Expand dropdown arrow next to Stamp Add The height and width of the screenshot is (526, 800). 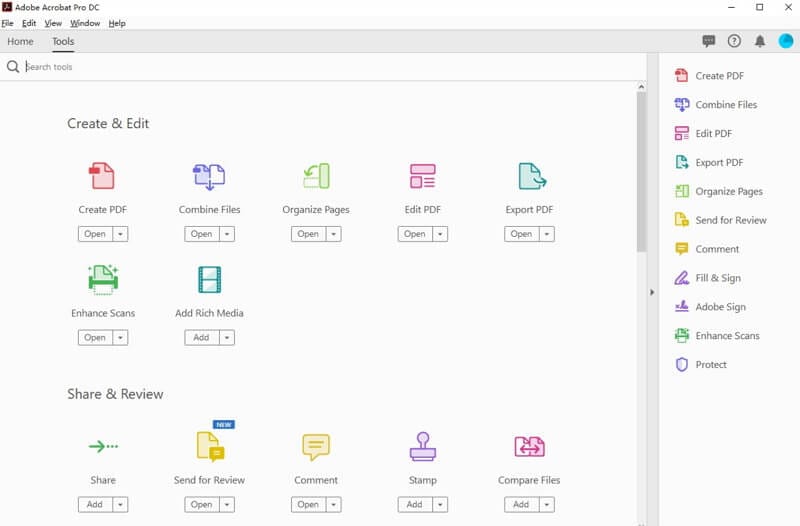click(440, 505)
